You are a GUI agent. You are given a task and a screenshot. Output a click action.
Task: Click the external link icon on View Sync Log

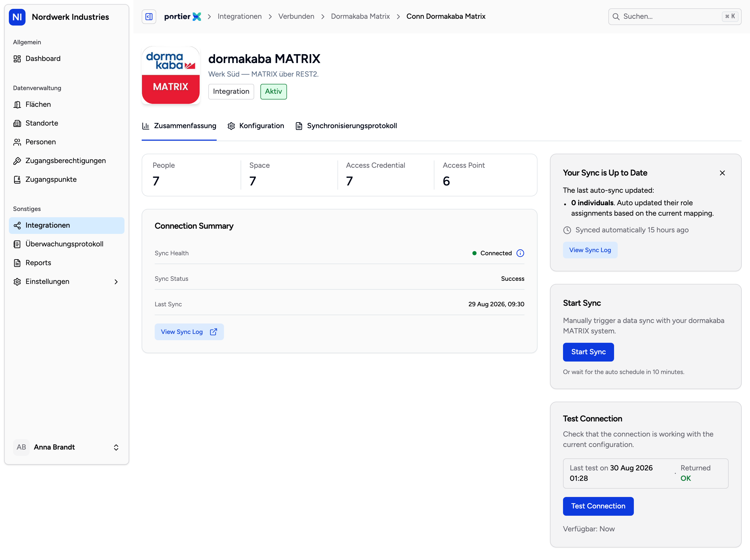[x=213, y=332]
